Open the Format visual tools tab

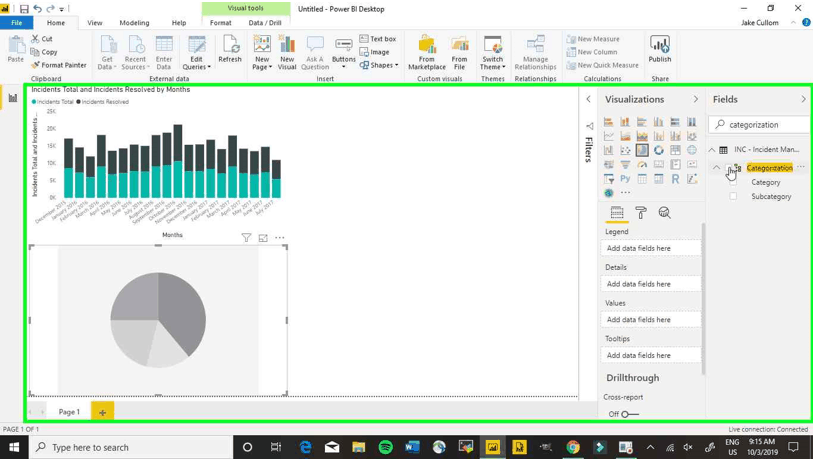coord(220,23)
